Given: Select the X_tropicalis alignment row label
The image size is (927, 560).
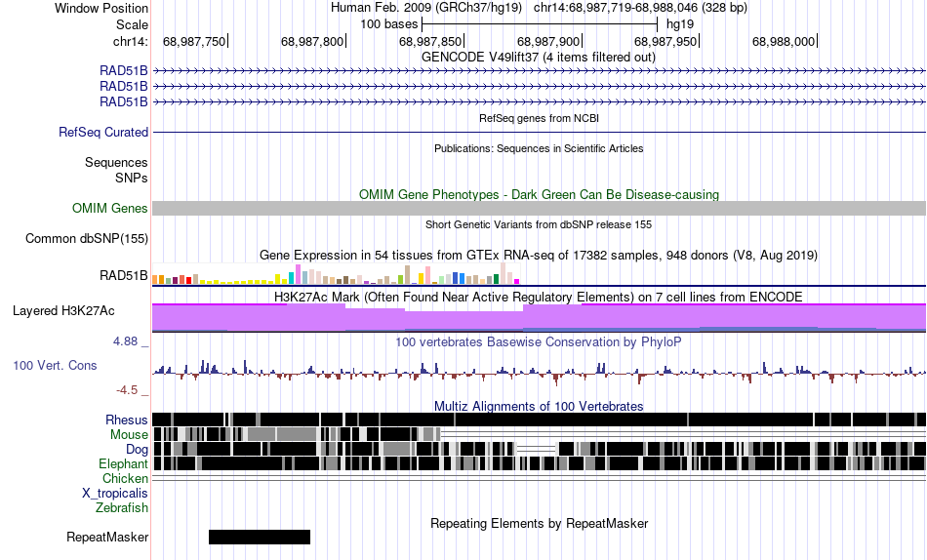Looking at the screenshot, I should [115, 494].
